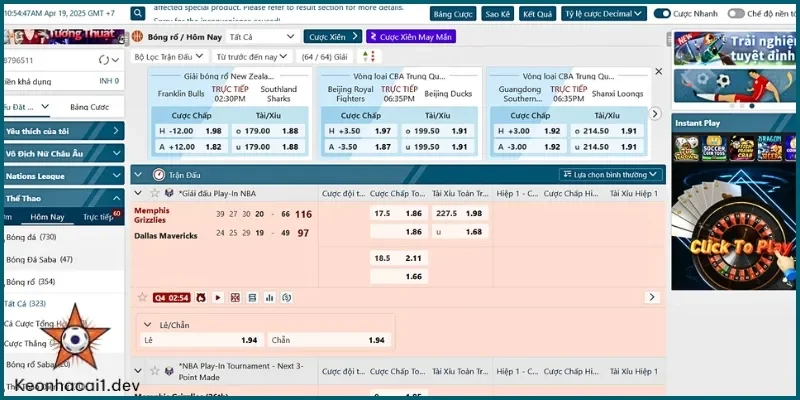Click the Cược Xiên May Mắn lightning icon

coord(373,37)
